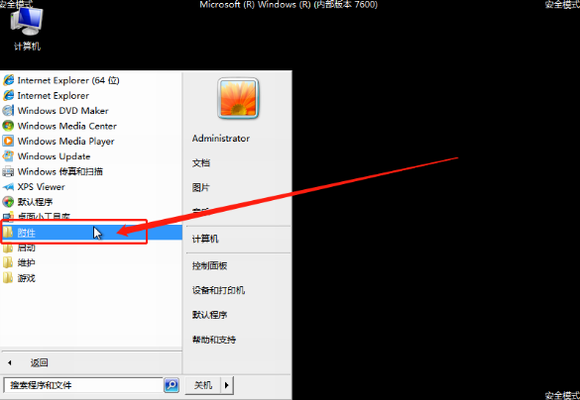Image resolution: width=580 pixels, height=400 pixels.
Task: Open Windows Update icon
Action: click(x=8, y=156)
